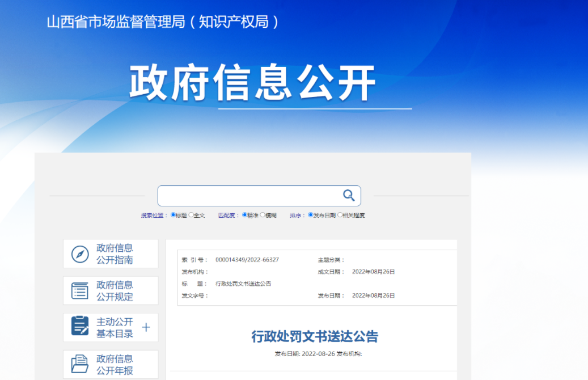Sort results by 相关程度 radio
Viewport: 588px width, 380px height.
pyautogui.click(x=340, y=215)
